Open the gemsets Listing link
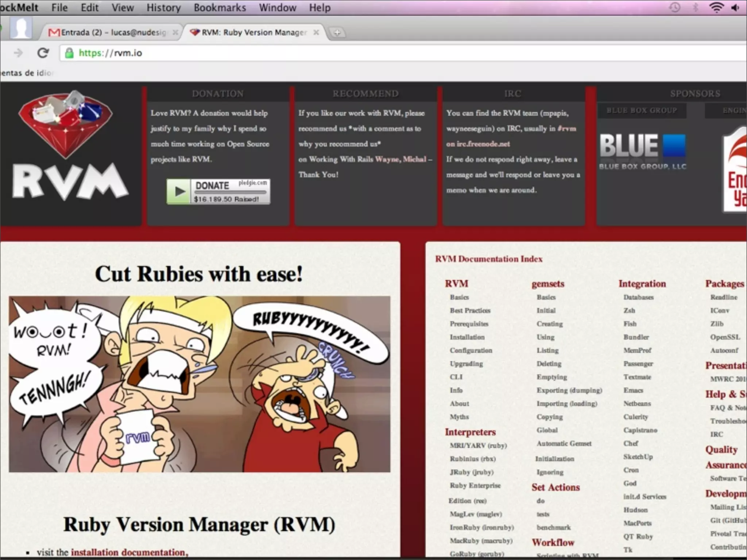Viewport: 747px width, 560px height. click(x=547, y=350)
